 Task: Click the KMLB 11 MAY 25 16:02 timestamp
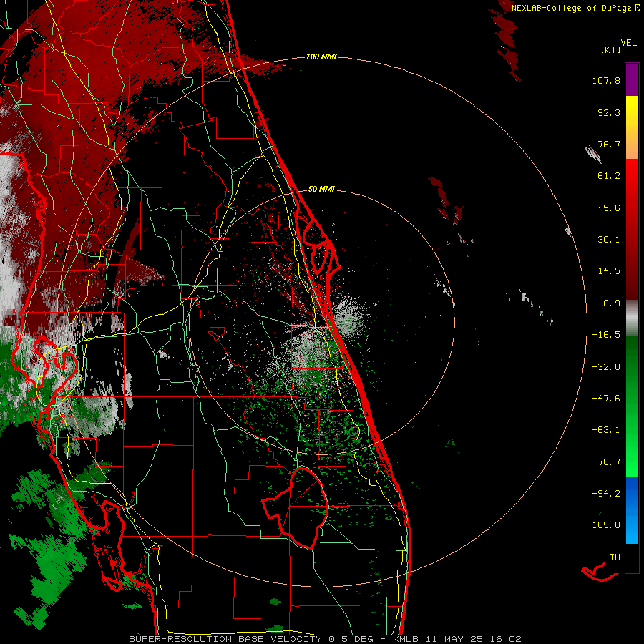tap(457, 639)
